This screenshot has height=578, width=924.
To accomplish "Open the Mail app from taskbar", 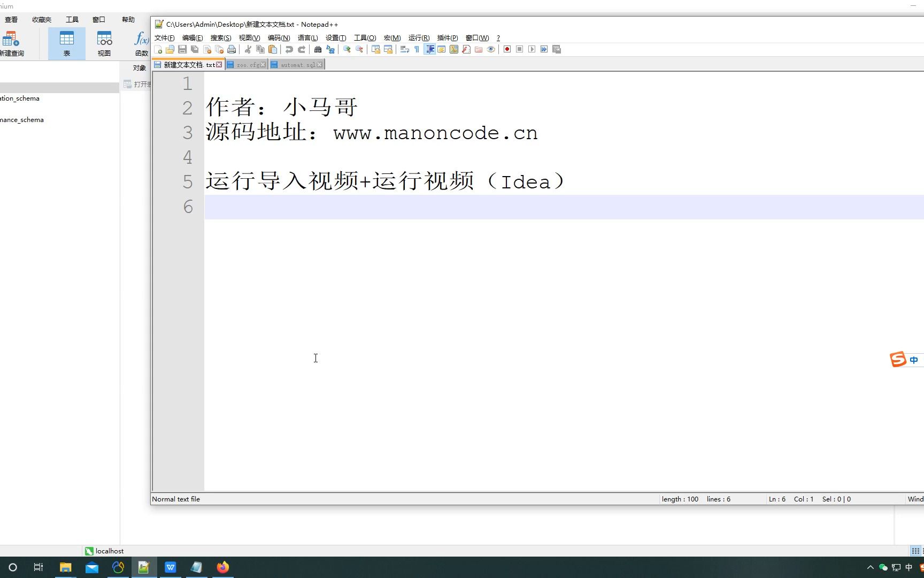I will pos(92,567).
